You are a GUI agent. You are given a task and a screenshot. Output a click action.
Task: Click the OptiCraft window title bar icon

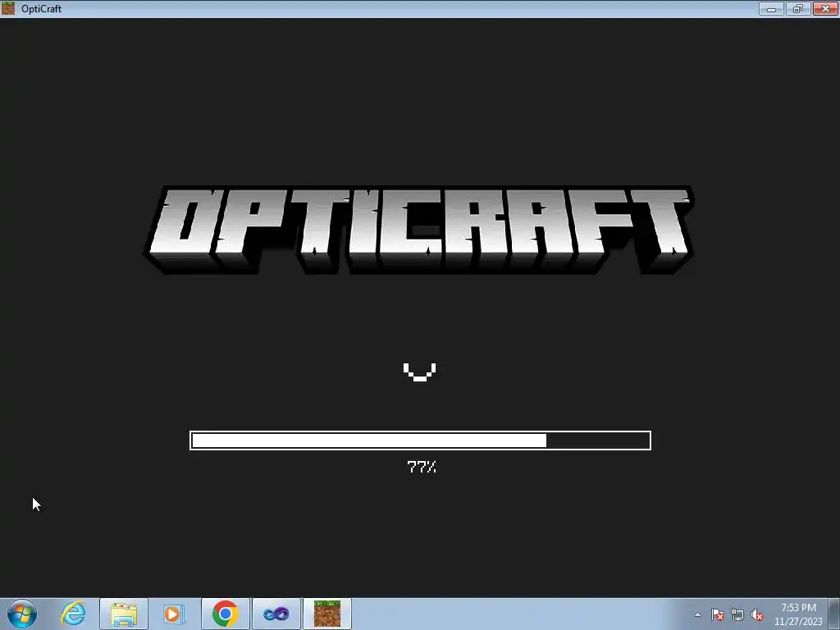8,8
